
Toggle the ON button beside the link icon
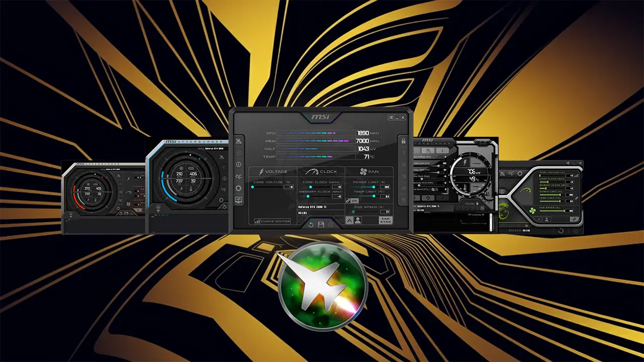point(354,201)
